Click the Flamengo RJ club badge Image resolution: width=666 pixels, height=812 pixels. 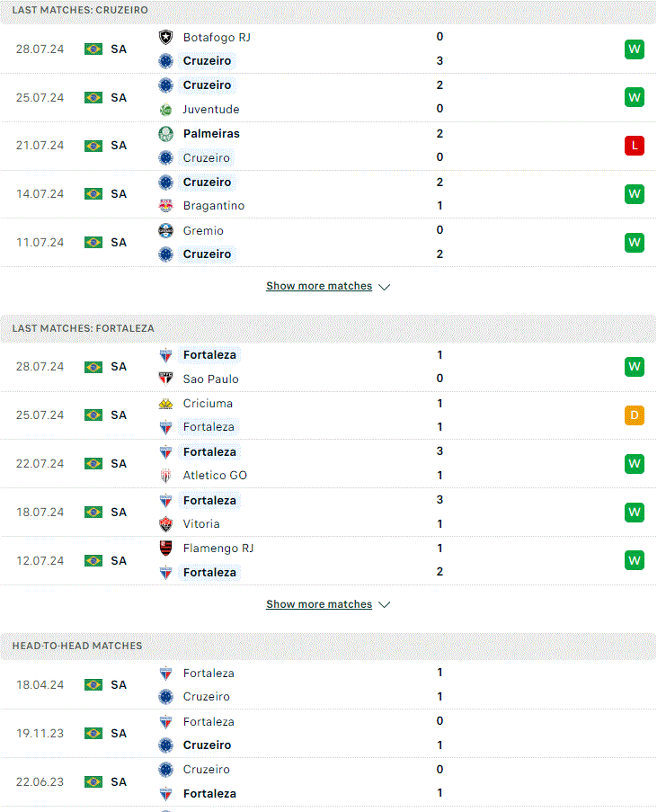click(x=165, y=548)
